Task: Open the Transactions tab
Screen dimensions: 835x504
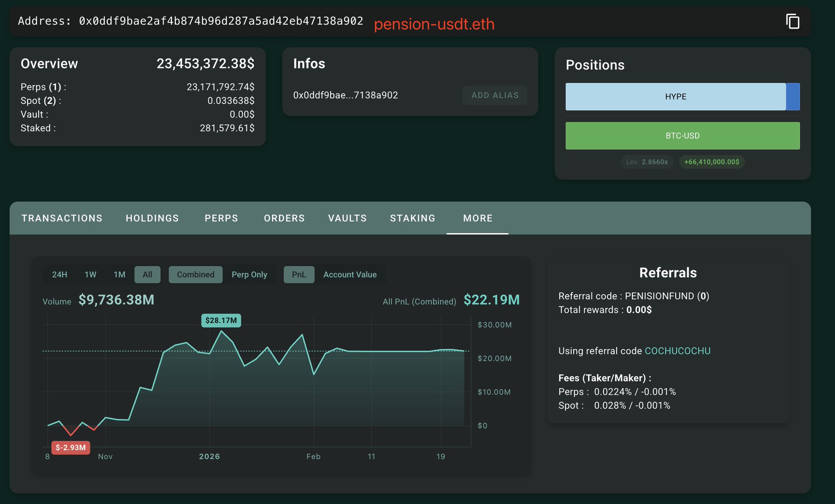Action: 62,218
